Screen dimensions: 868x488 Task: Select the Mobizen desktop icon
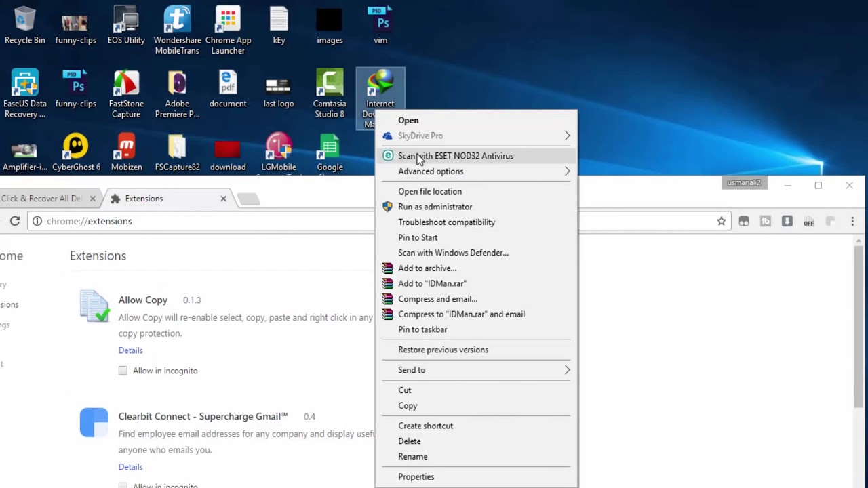coord(126,153)
